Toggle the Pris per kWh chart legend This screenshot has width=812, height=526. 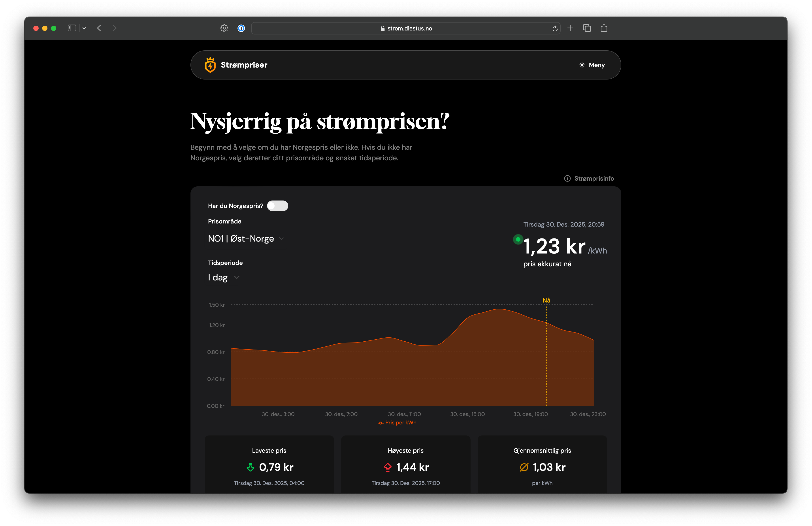tap(397, 423)
